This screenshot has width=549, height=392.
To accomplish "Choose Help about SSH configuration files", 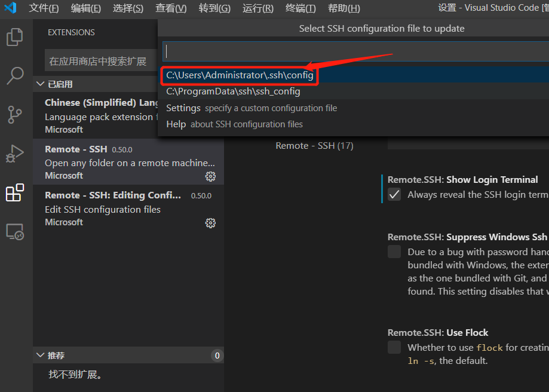I will click(x=354, y=124).
